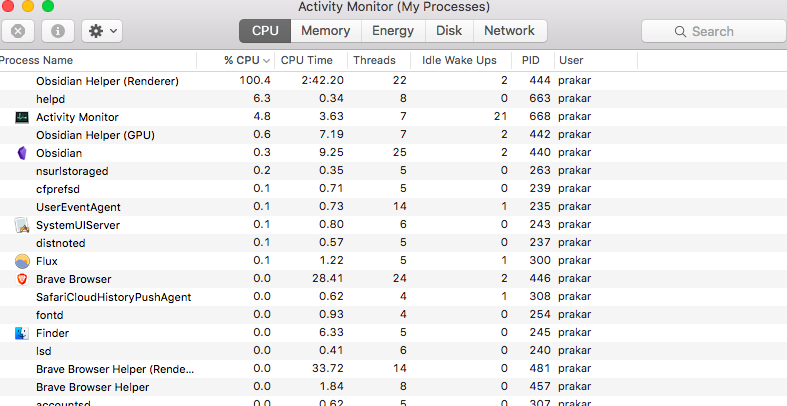This screenshot has width=787, height=406.
Task: Click the 100.4 CPU percentage value
Action: tap(255, 80)
